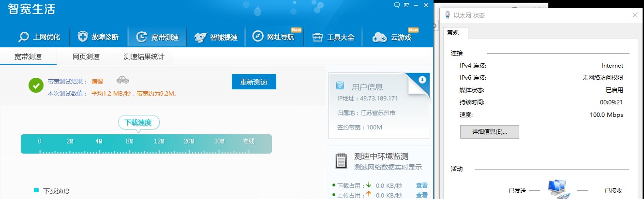Open the 上网优化 tool

point(39,37)
